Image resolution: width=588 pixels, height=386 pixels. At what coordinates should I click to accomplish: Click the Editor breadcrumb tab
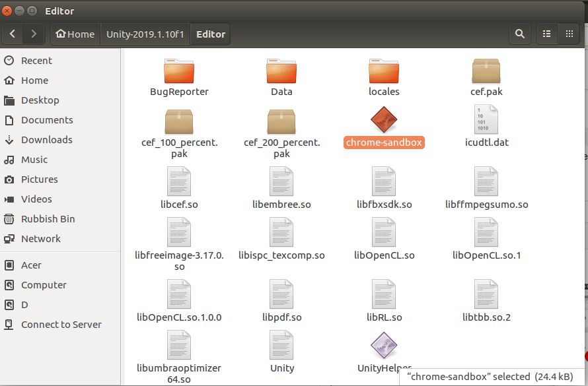click(210, 34)
